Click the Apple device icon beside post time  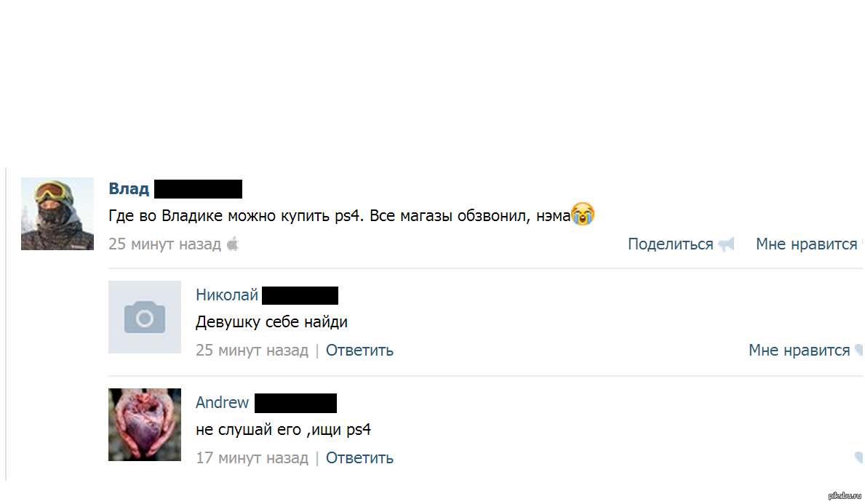click(233, 244)
